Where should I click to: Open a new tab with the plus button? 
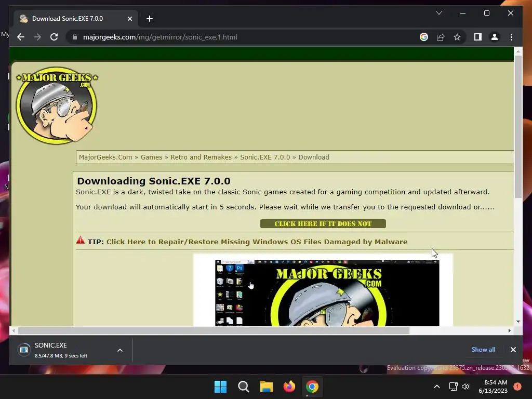(149, 19)
